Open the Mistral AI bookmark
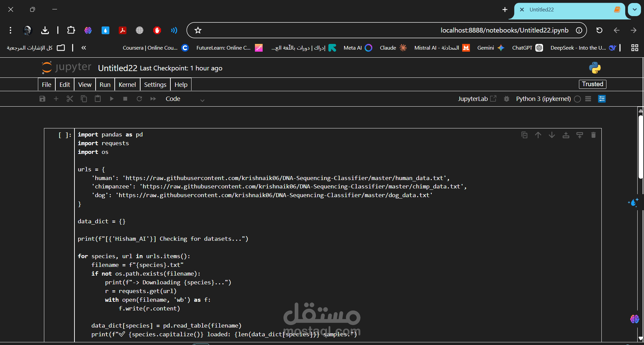Viewport: 644px width, 345px height. [x=442, y=48]
